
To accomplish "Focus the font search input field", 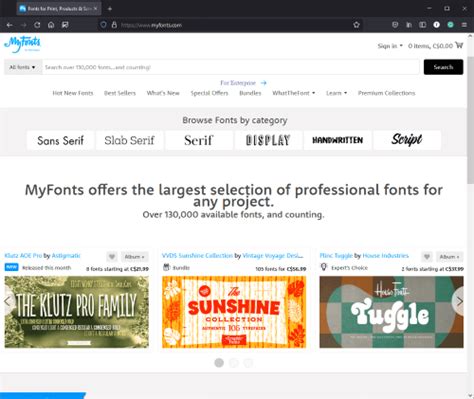I will tap(231, 67).
